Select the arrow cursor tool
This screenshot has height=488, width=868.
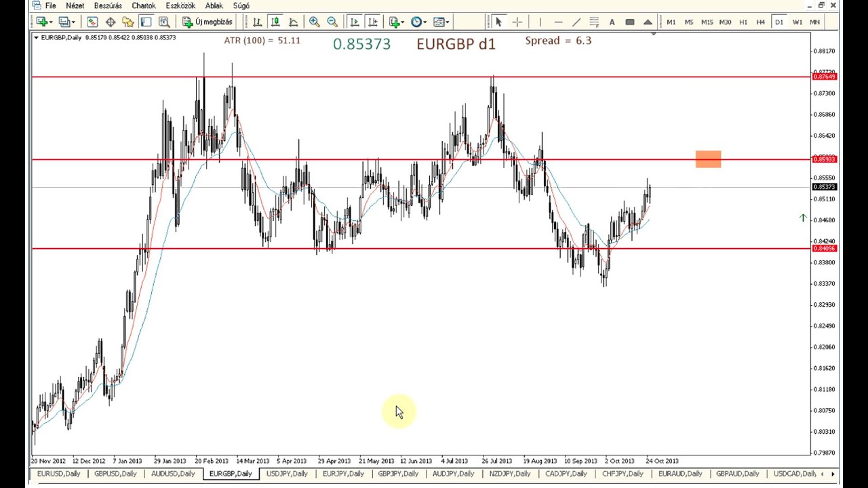(x=498, y=22)
